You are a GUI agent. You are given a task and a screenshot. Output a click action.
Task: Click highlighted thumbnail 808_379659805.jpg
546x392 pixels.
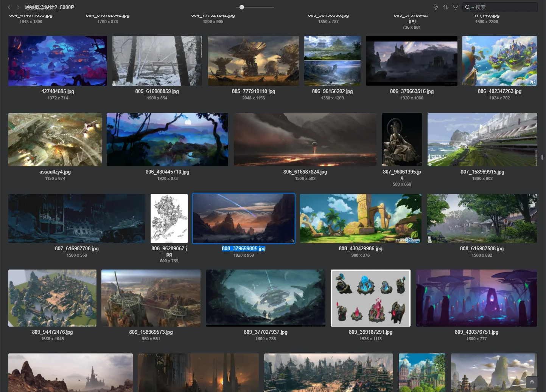pyautogui.click(x=244, y=218)
